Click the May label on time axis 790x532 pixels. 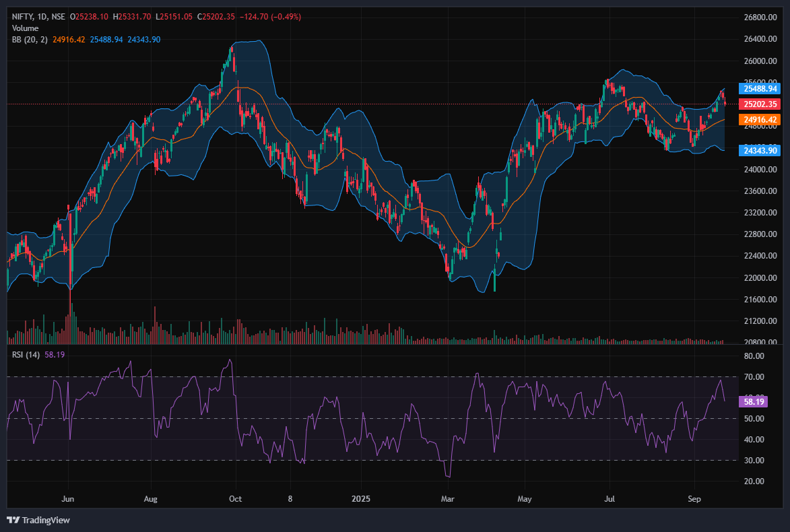click(x=525, y=499)
